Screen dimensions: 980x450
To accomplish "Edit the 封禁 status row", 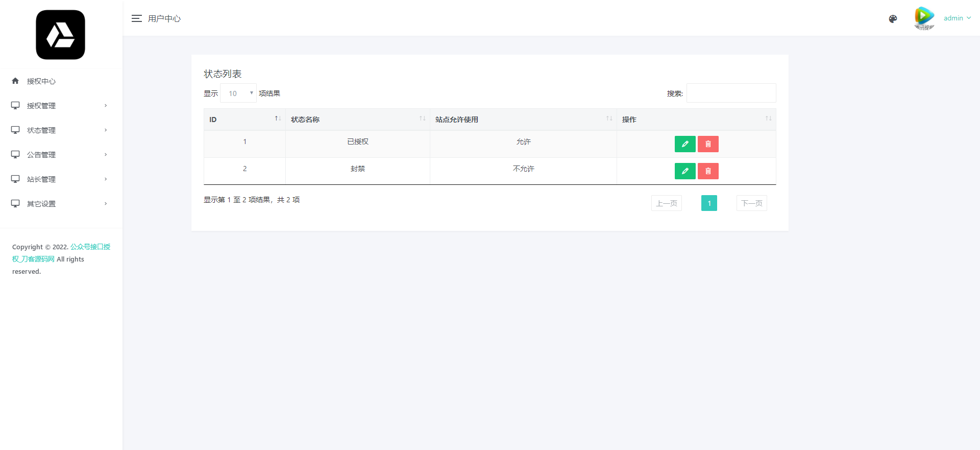I will 685,171.
